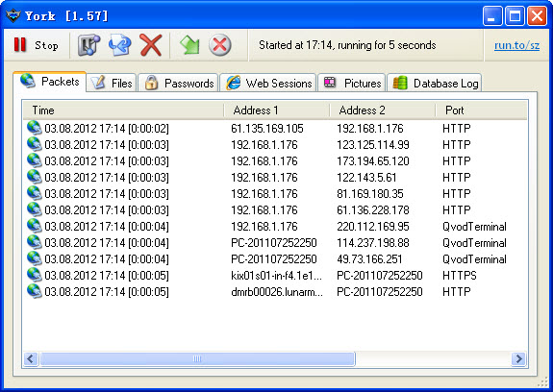Sort by the Address 1 column header
This screenshot has height=392, width=553.
pos(277,110)
